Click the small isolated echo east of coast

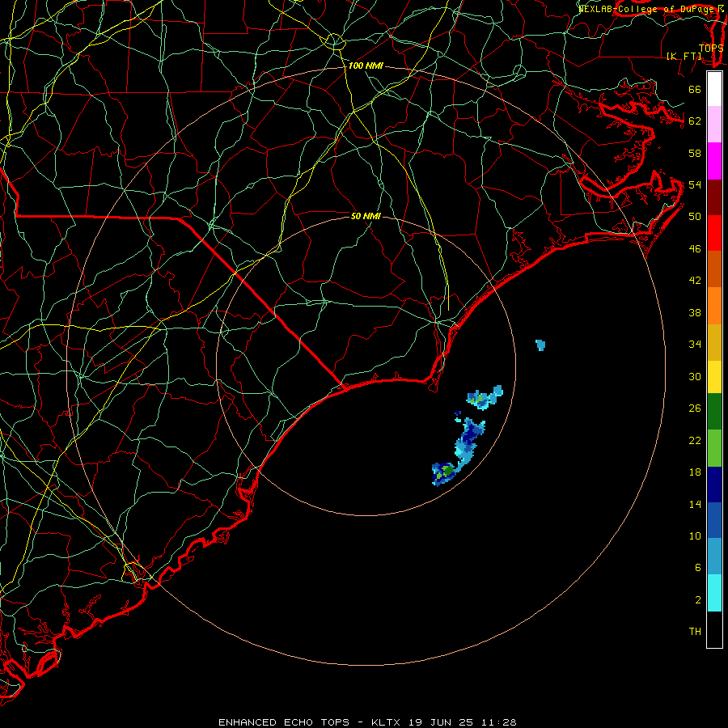540,345
